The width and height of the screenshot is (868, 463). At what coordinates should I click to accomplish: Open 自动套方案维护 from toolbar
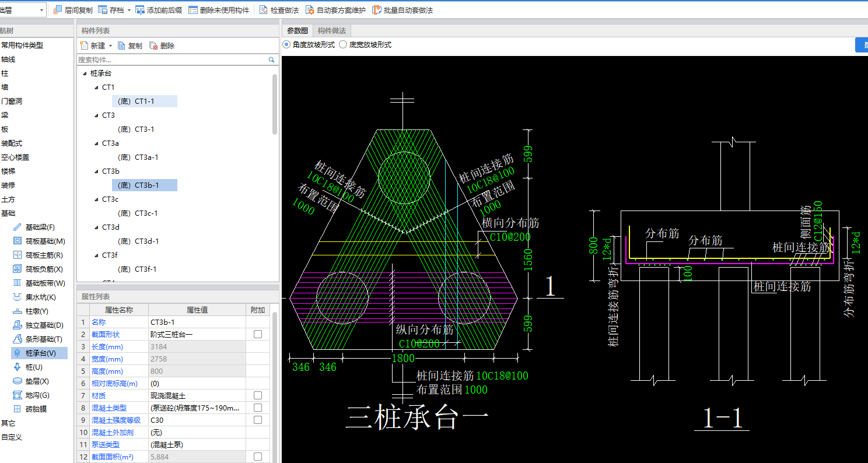pyautogui.click(x=335, y=10)
